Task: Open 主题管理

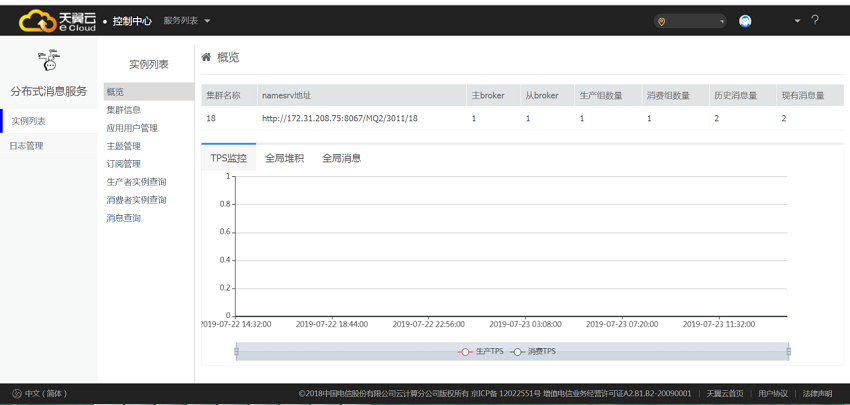Action: pyautogui.click(x=124, y=146)
